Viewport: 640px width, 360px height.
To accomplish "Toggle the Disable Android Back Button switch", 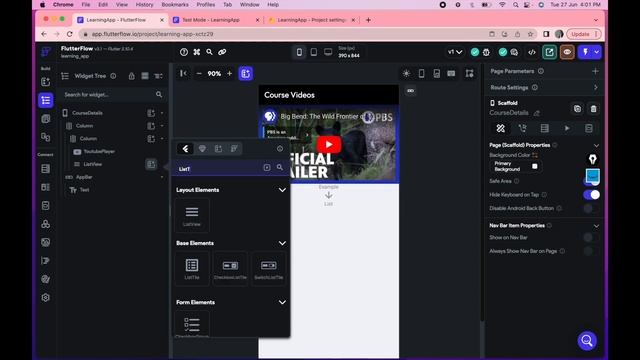I will click(591, 208).
